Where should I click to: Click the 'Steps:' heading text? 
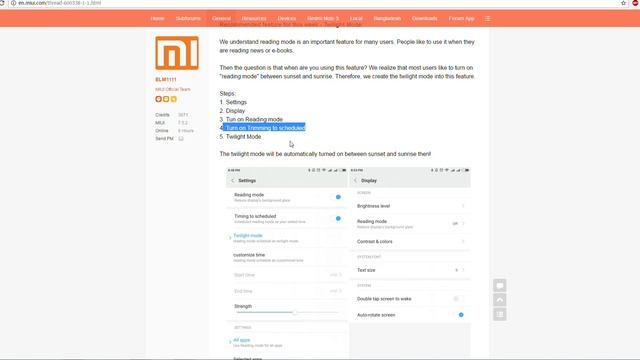coord(227,93)
